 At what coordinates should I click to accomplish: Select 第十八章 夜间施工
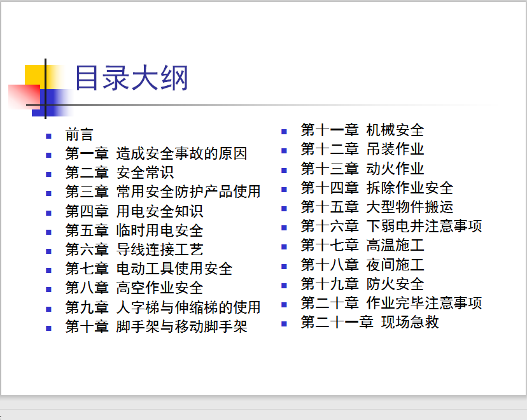click(362, 265)
